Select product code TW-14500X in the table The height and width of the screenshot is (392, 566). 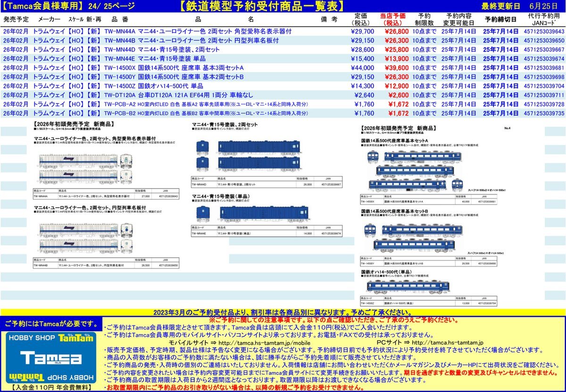[x=120, y=68]
